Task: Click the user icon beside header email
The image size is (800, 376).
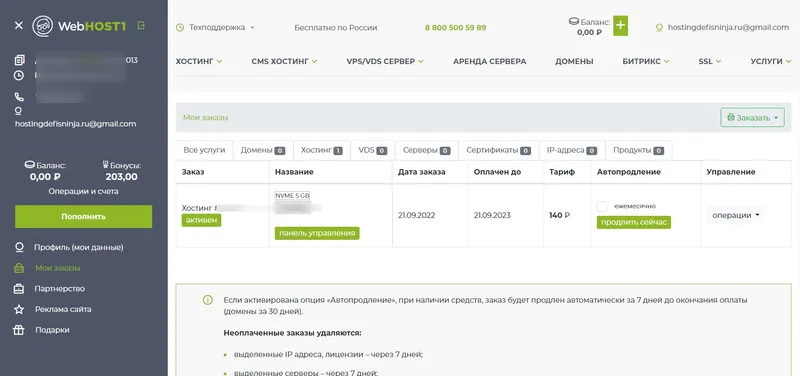Action: coord(659,28)
